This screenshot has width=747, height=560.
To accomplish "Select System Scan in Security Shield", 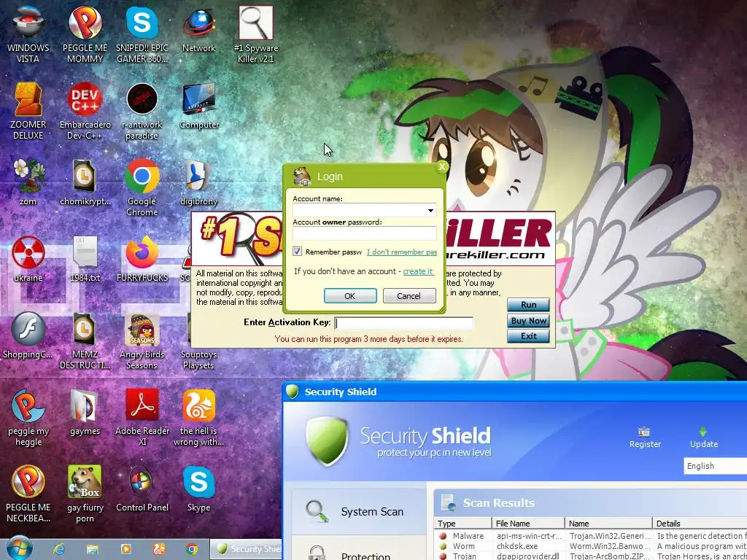I will click(x=359, y=511).
